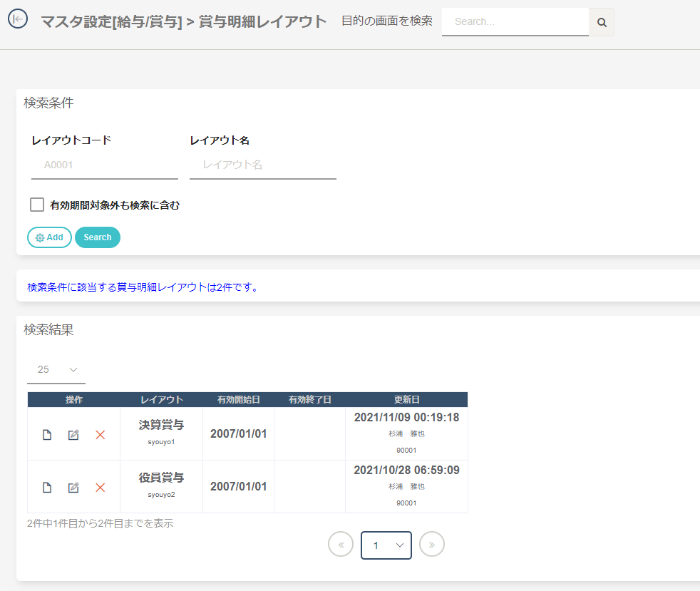Click the magnifier search icon button
The width and height of the screenshot is (700, 591).
[x=602, y=22]
